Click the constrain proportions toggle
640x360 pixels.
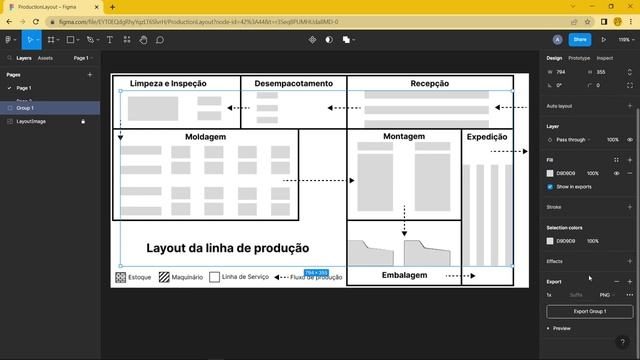[630, 72]
